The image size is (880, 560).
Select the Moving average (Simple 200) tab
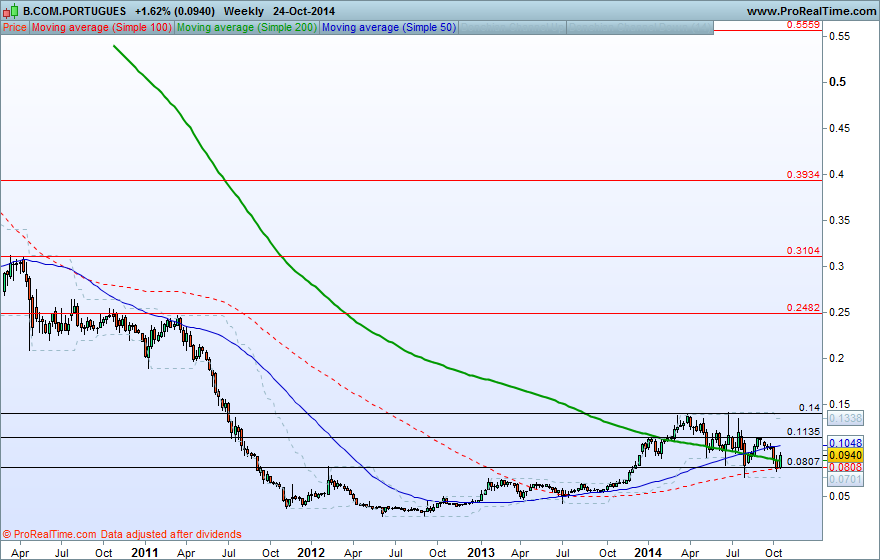247,27
